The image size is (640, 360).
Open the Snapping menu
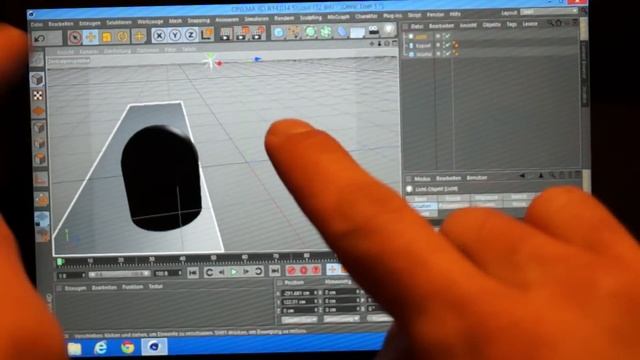pos(198,20)
